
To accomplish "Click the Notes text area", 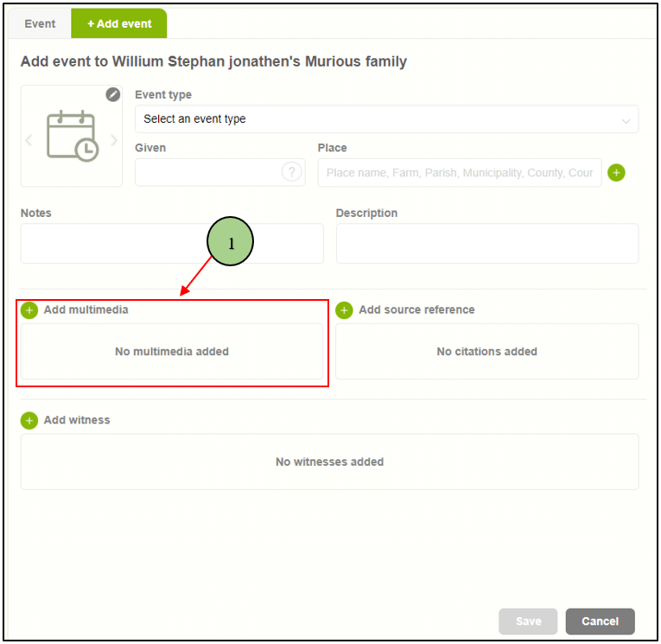I will (172, 244).
